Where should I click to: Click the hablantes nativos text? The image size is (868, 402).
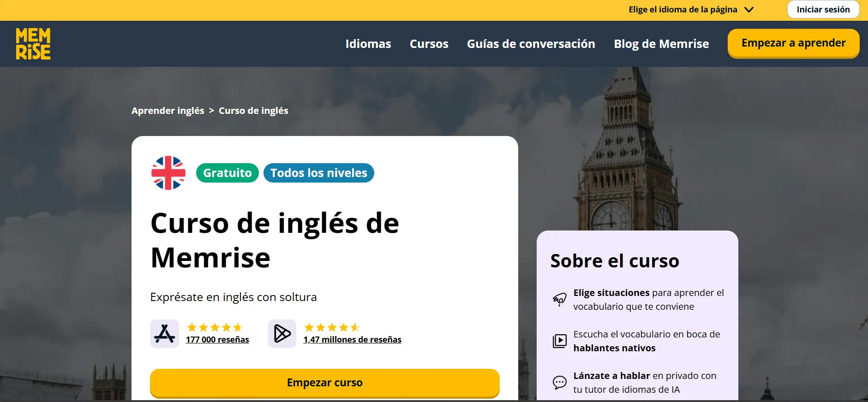[615, 348]
